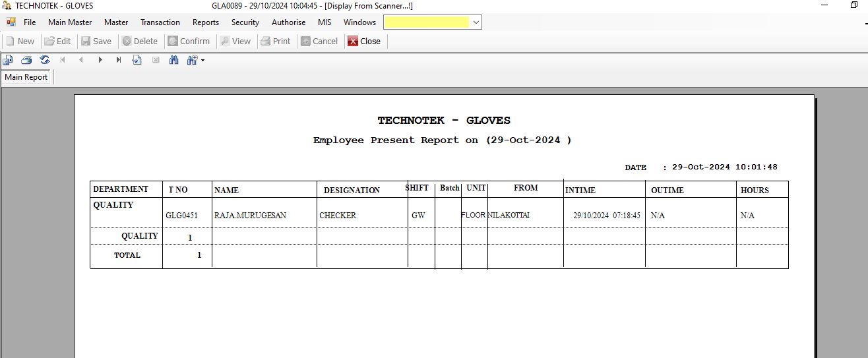Open the Main Master menu
This screenshot has height=358, width=868.
[x=70, y=22]
